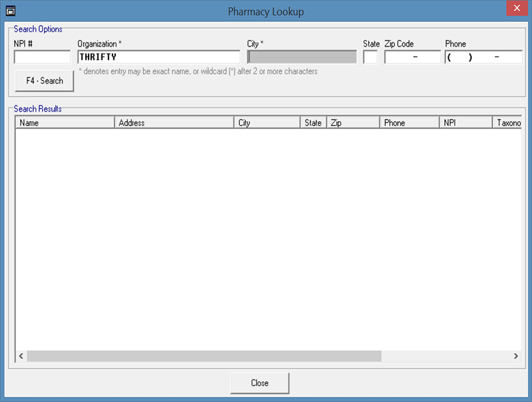Click the NPI # input field
Viewport: 532px width, 402px height.
pos(42,57)
